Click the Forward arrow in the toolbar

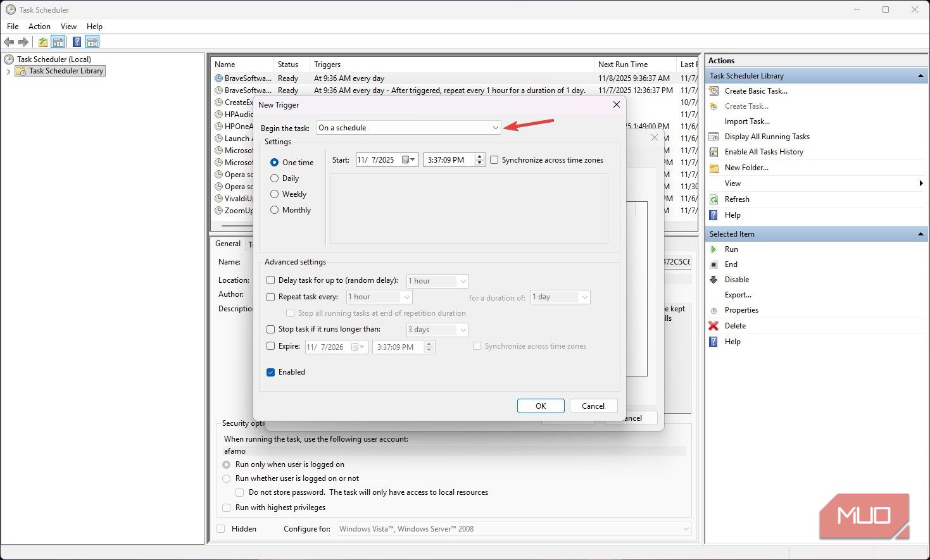[x=23, y=42]
